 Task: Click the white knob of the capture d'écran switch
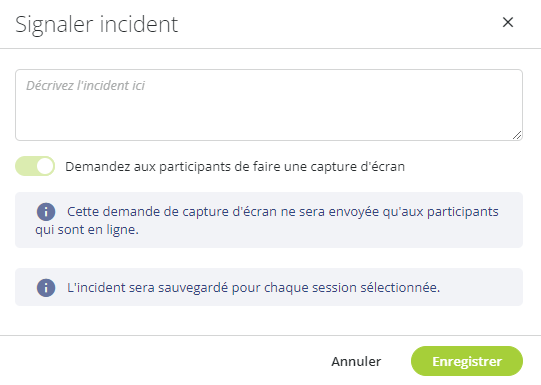[45, 166]
